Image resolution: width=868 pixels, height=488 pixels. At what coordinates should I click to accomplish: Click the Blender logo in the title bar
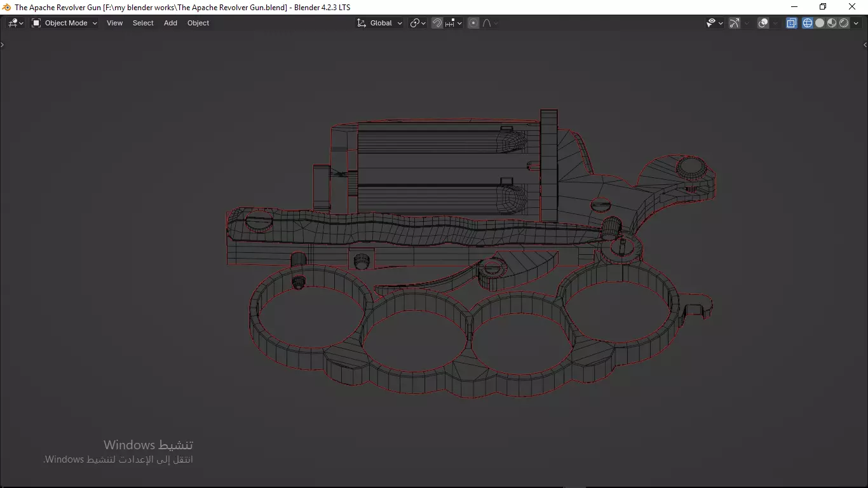tap(6, 7)
